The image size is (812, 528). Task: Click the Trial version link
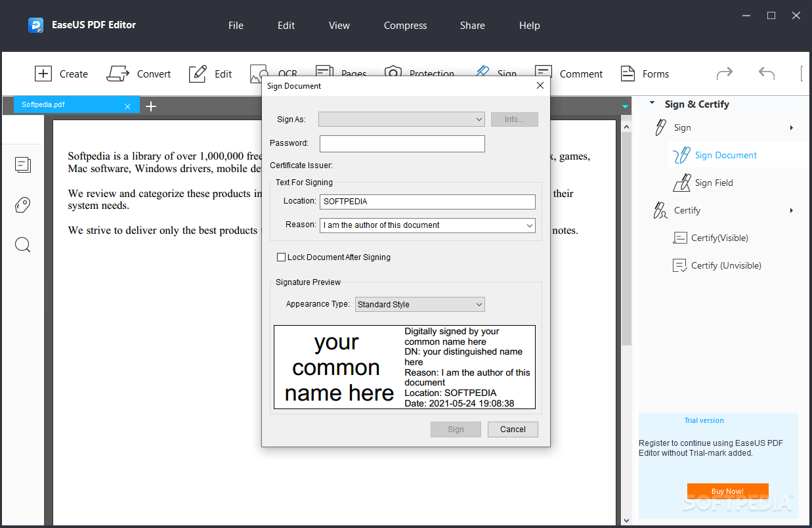coord(704,420)
